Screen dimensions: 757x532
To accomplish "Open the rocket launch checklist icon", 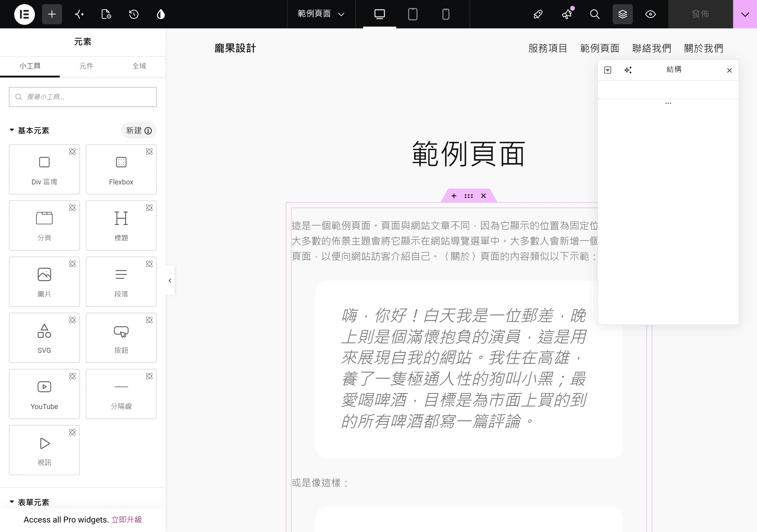I will click(538, 14).
